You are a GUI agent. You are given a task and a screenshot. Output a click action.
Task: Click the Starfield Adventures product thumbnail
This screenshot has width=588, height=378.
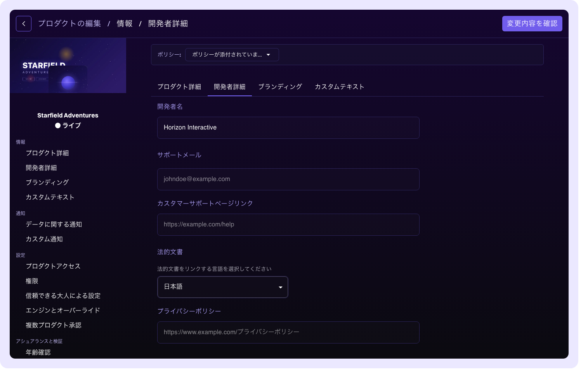pyautogui.click(x=68, y=66)
